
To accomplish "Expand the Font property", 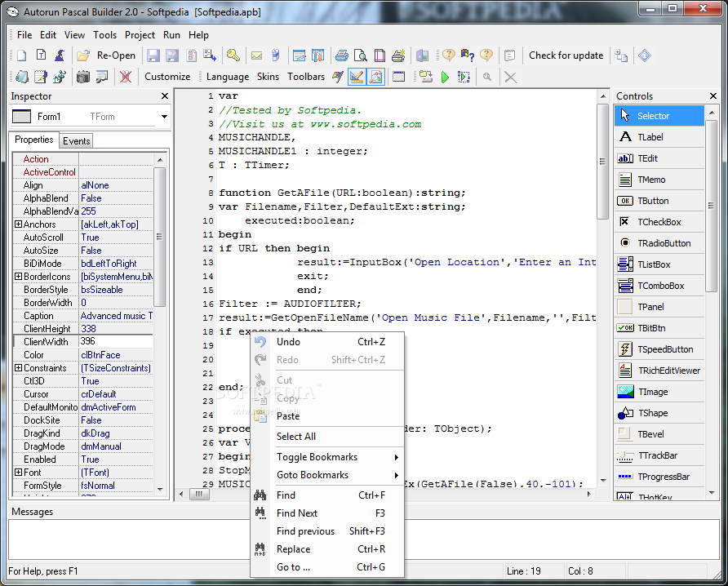I will coord(18,473).
